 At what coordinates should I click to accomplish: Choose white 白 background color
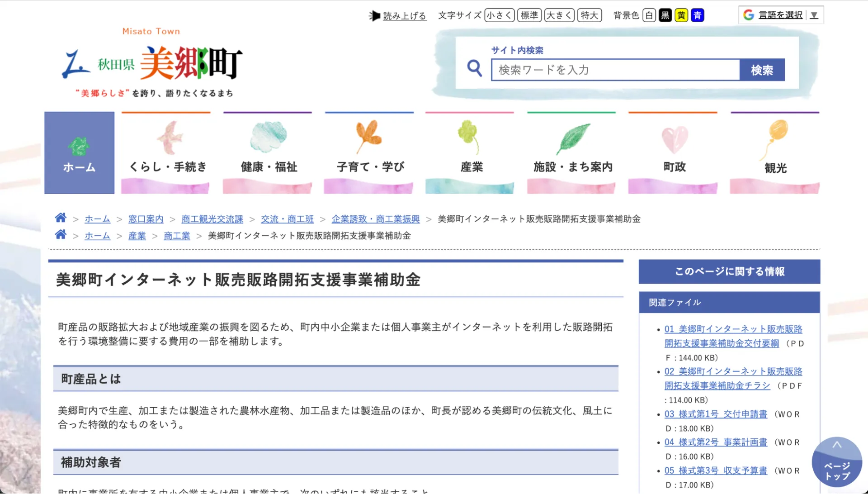point(649,15)
